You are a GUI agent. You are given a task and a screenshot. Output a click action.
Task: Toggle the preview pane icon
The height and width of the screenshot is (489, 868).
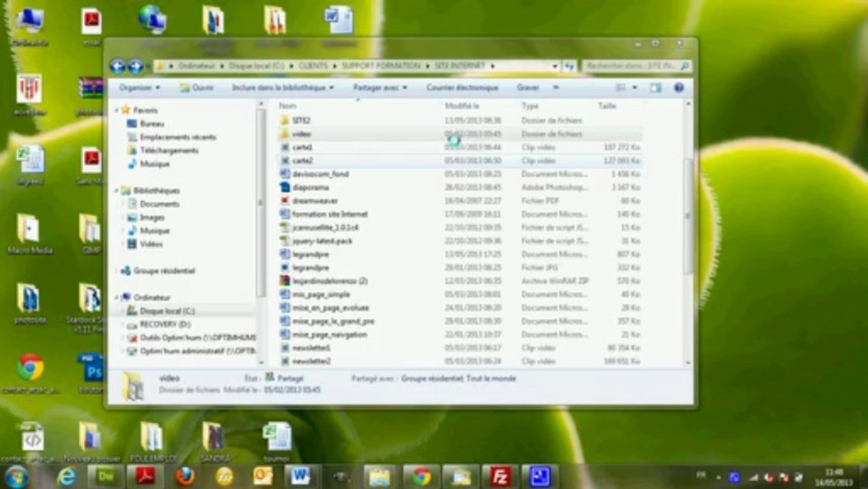pos(656,88)
